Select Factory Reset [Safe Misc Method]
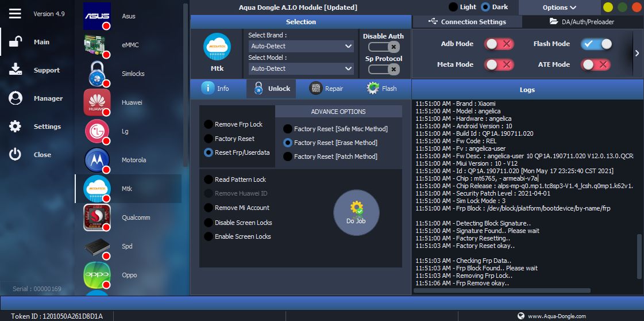 point(288,129)
